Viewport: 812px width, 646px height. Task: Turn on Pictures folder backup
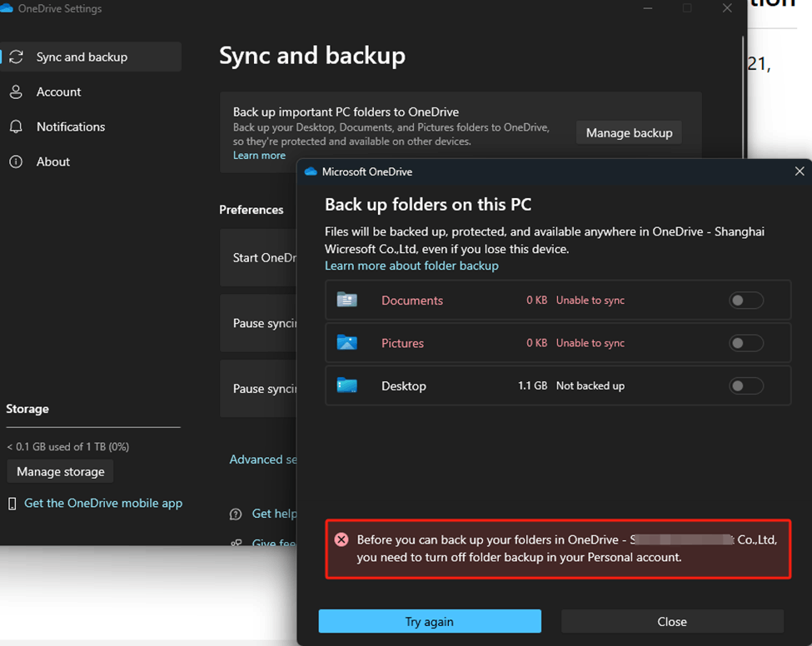(745, 342)
